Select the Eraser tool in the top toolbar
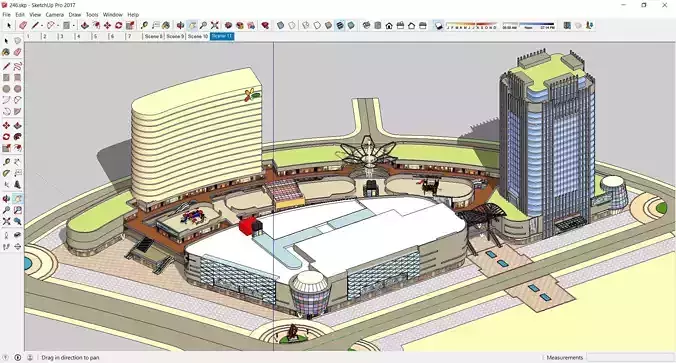Viewport: 676px width, 363px height. [23, 25]
